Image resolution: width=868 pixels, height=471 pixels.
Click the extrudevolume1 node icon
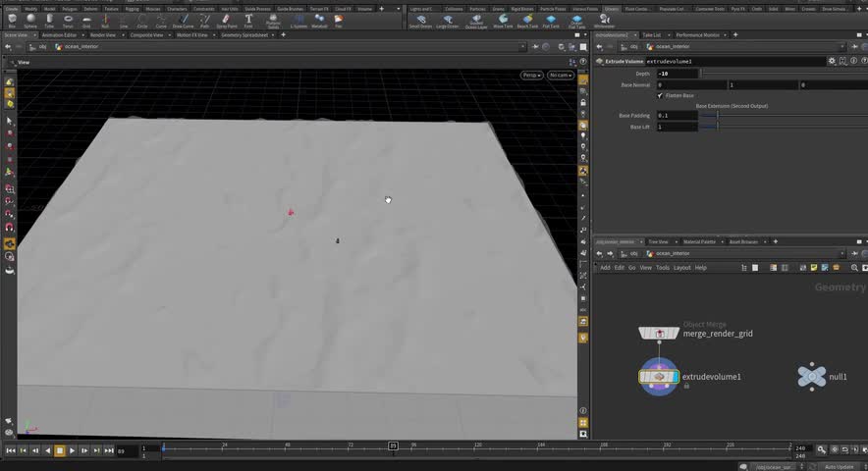click(659, 377)
